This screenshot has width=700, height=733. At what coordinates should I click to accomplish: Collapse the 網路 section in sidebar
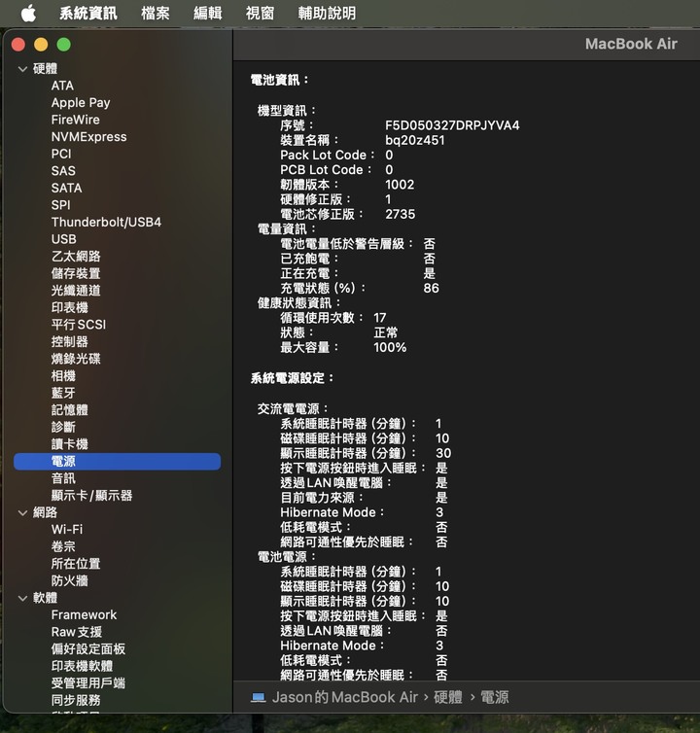(x=22, y=513)
